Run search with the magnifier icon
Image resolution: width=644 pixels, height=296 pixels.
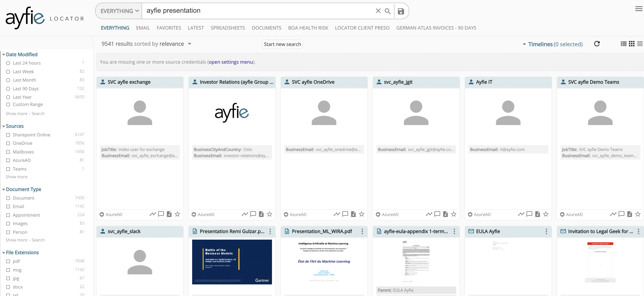pyautogui.click(x=387, y=11)
